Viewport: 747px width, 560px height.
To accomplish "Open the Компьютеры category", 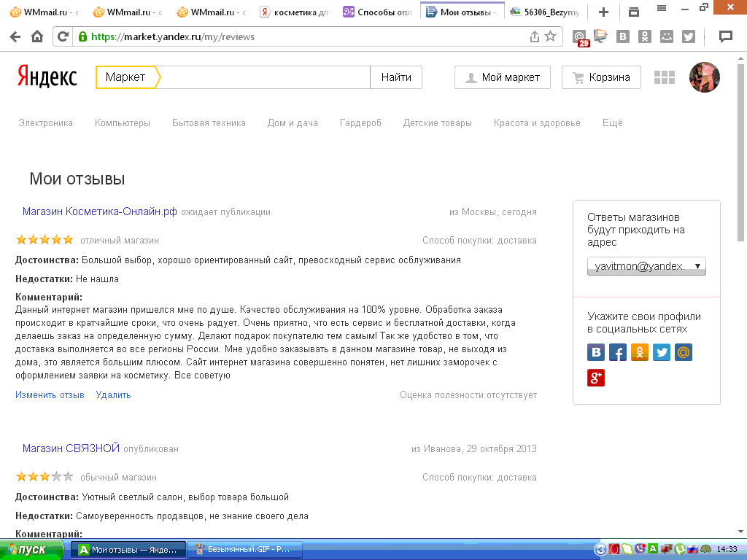I will [x=123, y=122].
